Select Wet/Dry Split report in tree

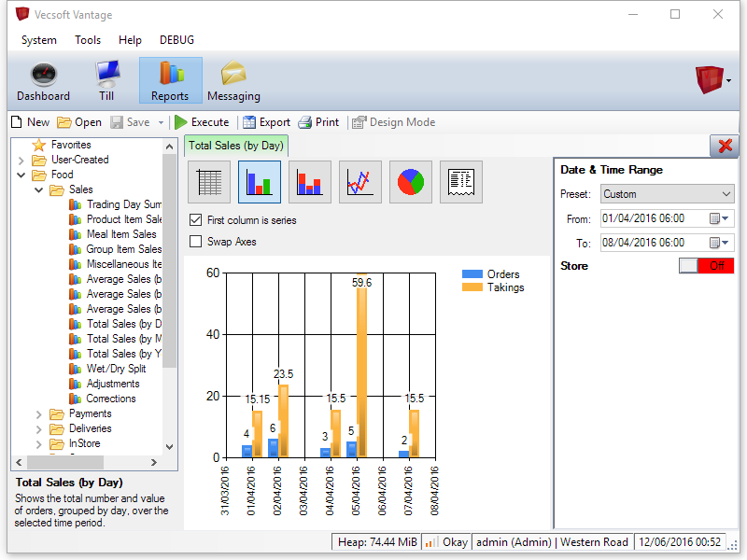pos(116,369)
